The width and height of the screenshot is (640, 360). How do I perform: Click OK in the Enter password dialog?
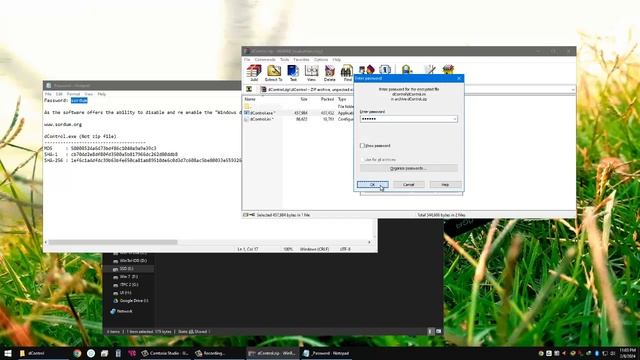(373, 184)
